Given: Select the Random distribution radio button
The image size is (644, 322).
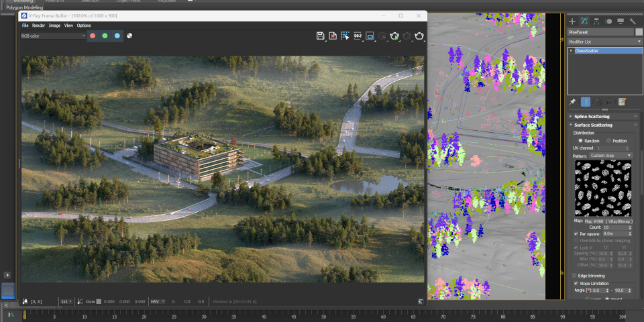Looking at the screenshot, I should coord(581,141).
